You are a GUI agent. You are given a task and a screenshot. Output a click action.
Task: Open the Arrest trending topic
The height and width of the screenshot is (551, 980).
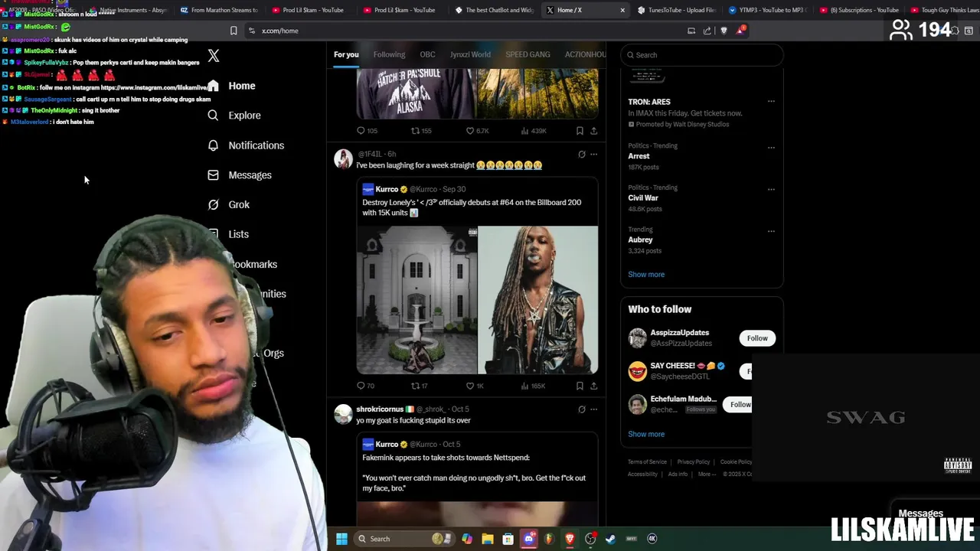click(x=639, y=156)
